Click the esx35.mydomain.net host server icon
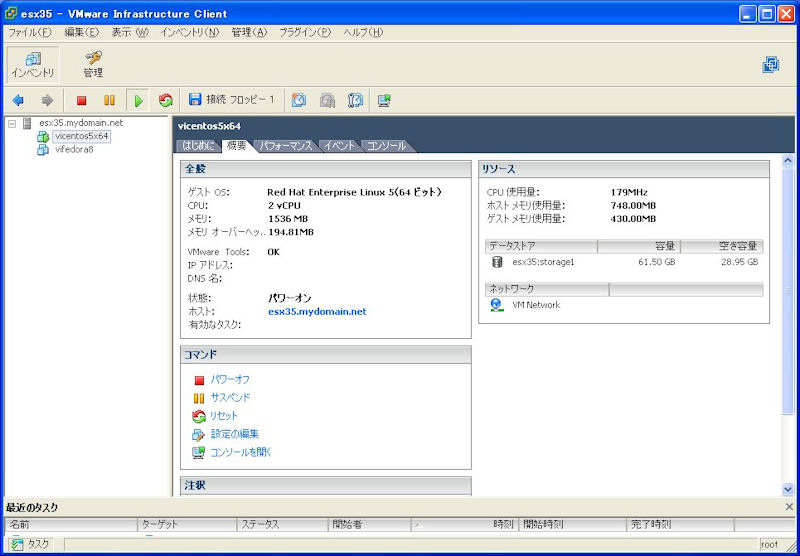 tap(27, 123)
